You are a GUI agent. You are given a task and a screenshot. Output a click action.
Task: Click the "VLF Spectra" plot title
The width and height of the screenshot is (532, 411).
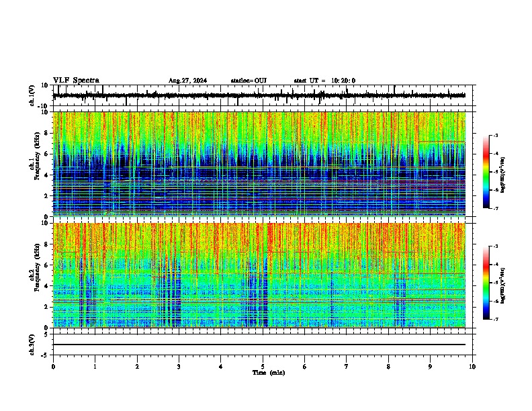coord(76,81)
